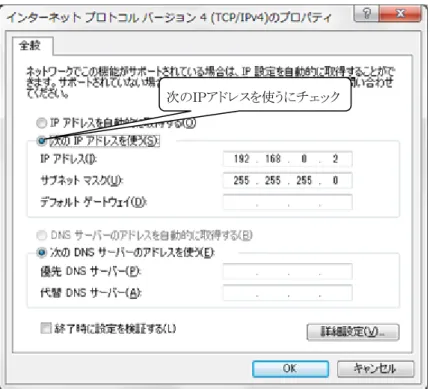Click the 'デフォルト ゲートウェイ(D):' label text
The image size is (430, 389).
93,202
